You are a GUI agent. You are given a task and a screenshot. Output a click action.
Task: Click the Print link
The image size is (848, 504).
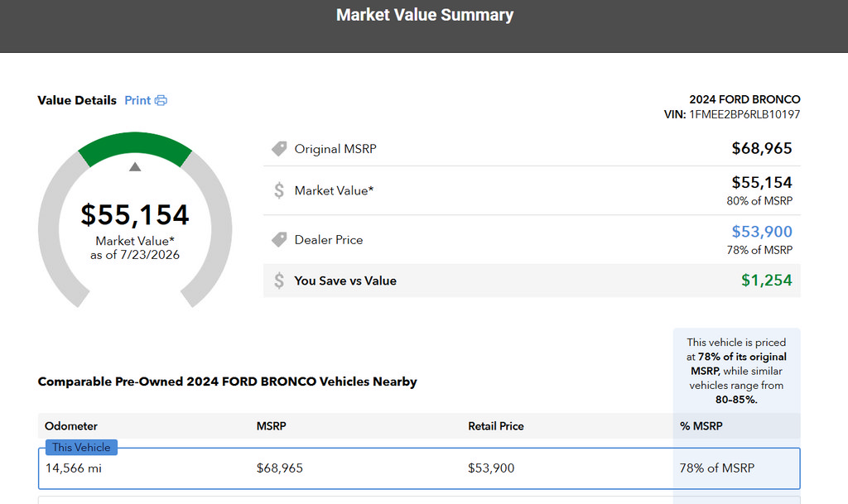pyautogui.click(x=137, y=100)
